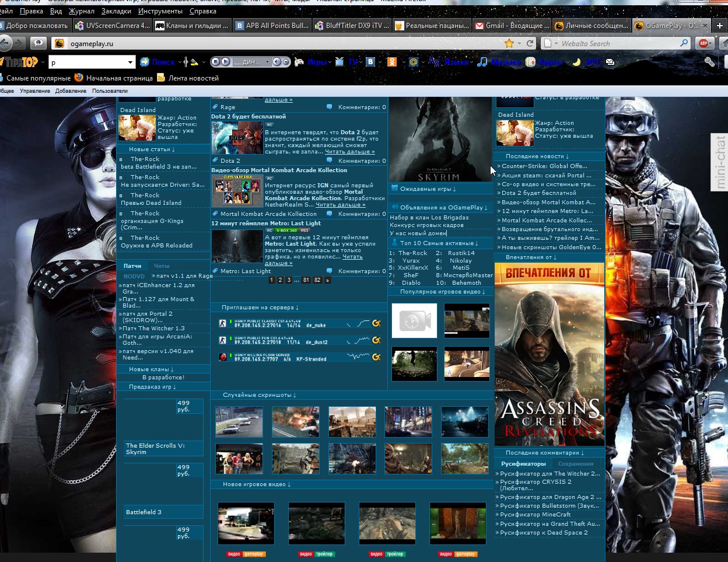Open the Справка menu
The height and width of the screenshot is (562, 728).
coord(203,11)
